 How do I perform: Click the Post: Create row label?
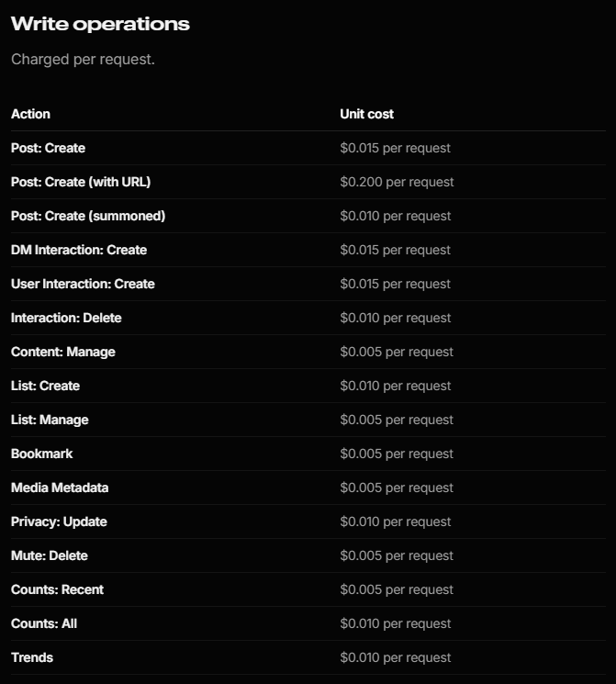click(x=48, y=148)
